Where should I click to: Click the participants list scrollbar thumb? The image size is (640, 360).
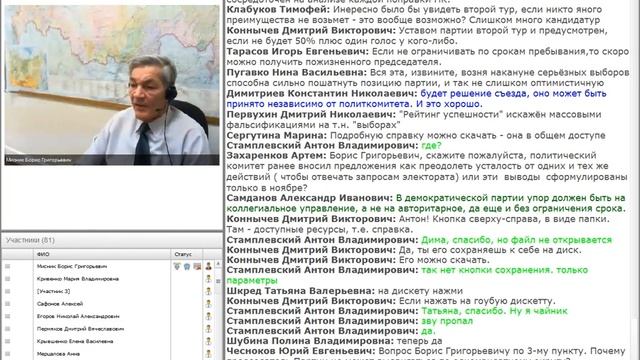218,281
